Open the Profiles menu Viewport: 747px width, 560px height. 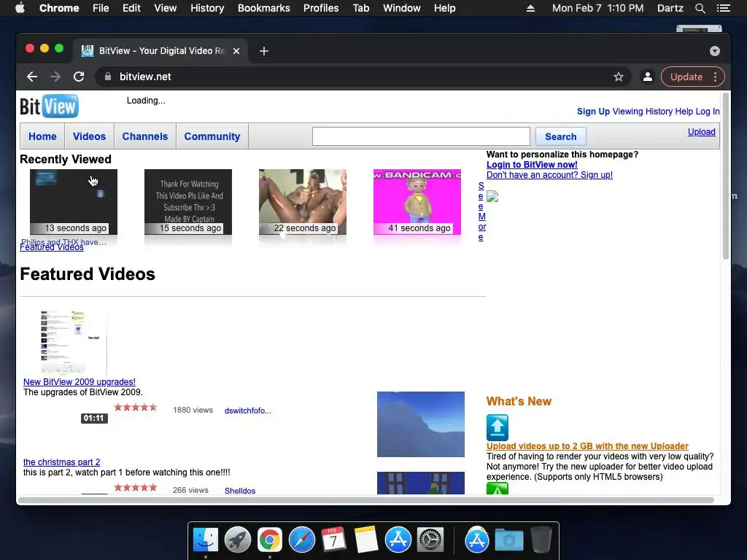pos(321,8)
